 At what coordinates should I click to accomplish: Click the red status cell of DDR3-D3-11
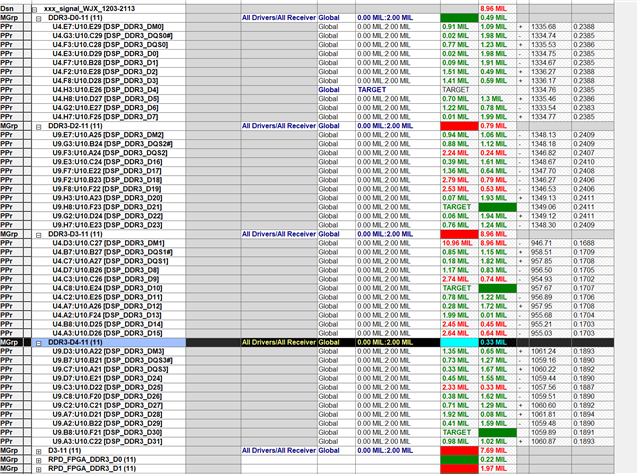(x=459, y=234)
